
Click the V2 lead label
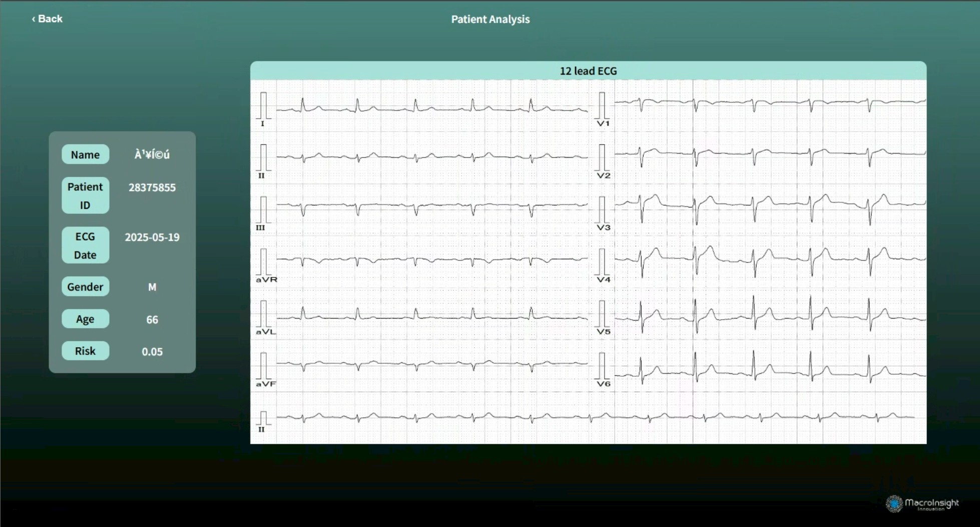pyautogui.click(x=604, y=175)
